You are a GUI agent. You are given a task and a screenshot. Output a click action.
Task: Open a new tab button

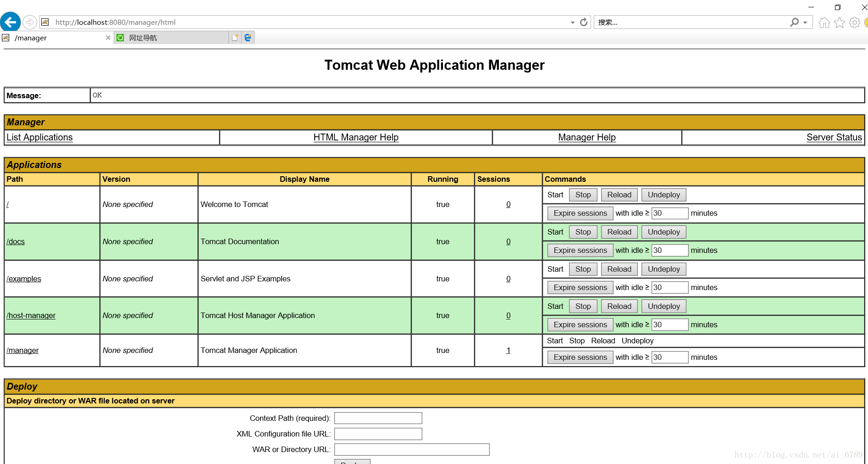tap(235, 38)
